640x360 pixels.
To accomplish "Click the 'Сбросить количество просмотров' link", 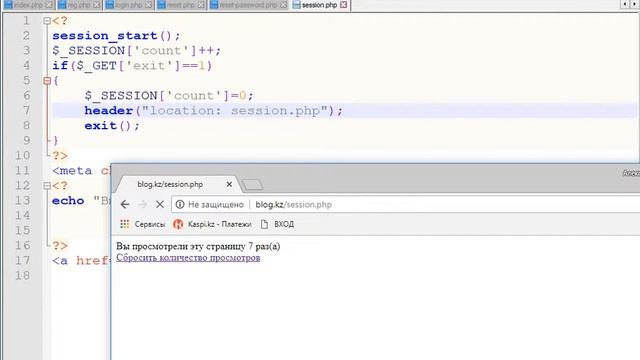I will coord(188,258).
